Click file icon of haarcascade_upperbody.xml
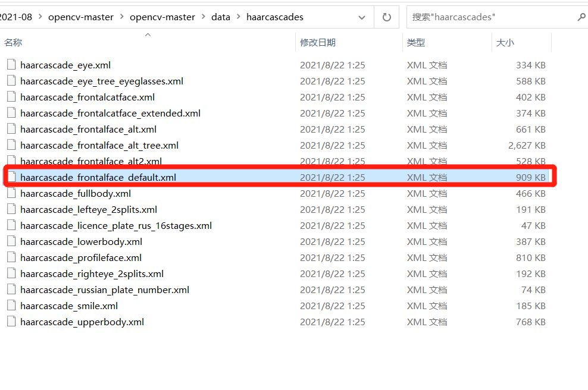Screen dimensions: 588x390 [12, 322]
